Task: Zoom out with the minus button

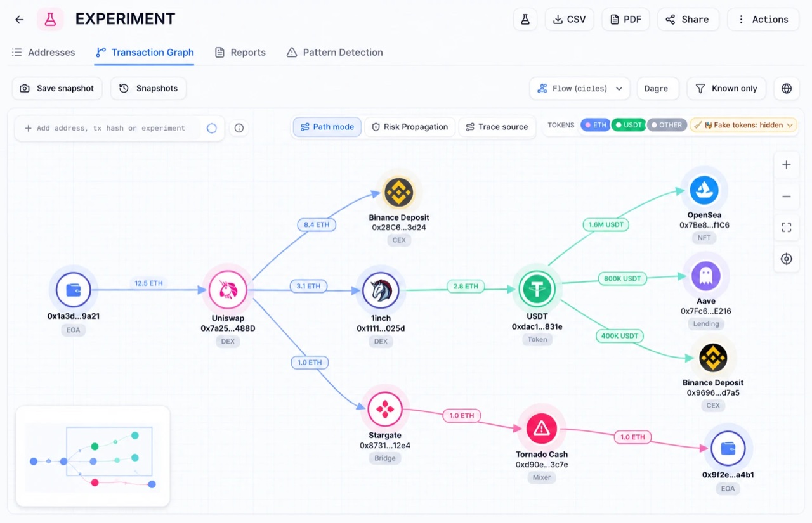Action: [787, 197]
